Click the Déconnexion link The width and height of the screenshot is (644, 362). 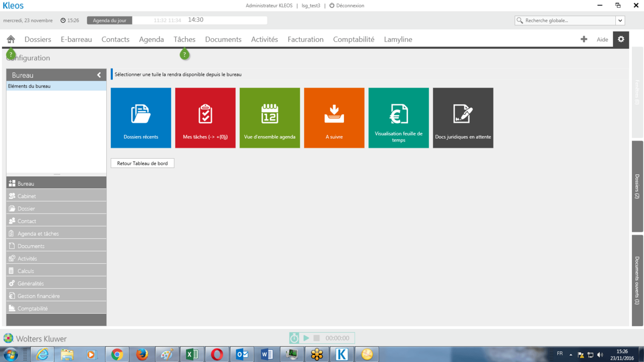click(x=347, y=6)
